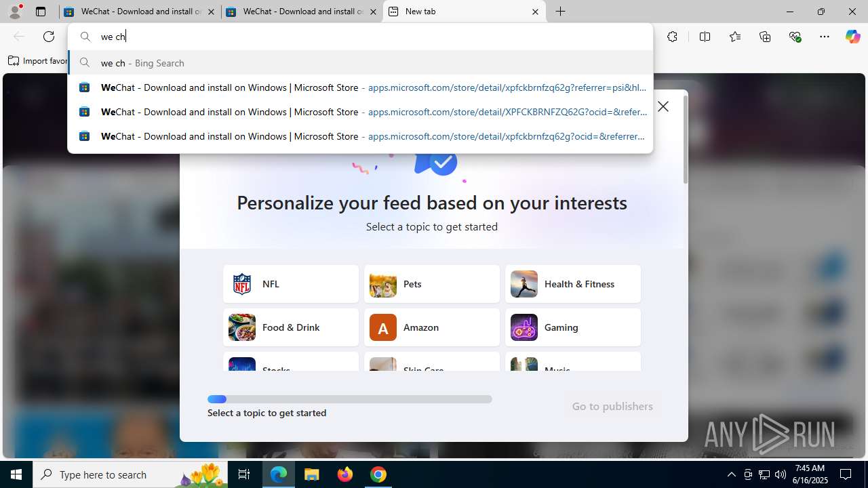This screenshot has height=488, width=868.
Task: Open the Edge profile icon
Action: pos(15,12)
